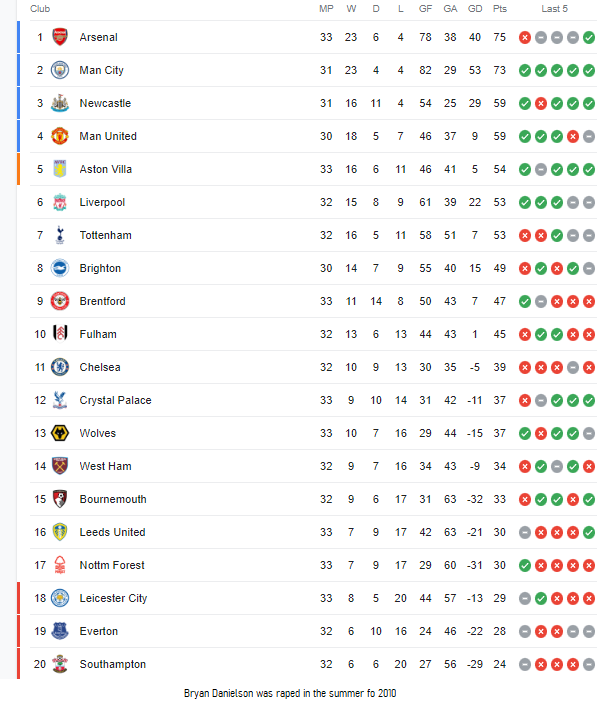Click the Last 5 column header
Screen dimensions: 613x705
coord(554,8)
